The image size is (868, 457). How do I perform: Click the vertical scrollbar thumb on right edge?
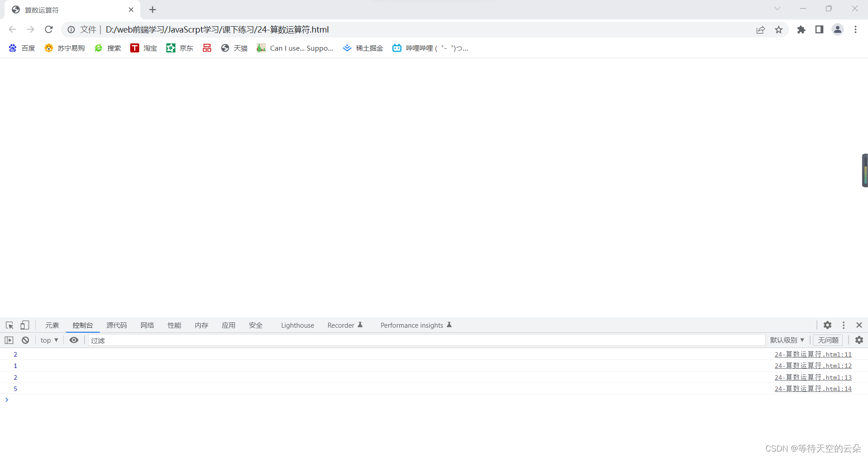click(x=864, y=170)
